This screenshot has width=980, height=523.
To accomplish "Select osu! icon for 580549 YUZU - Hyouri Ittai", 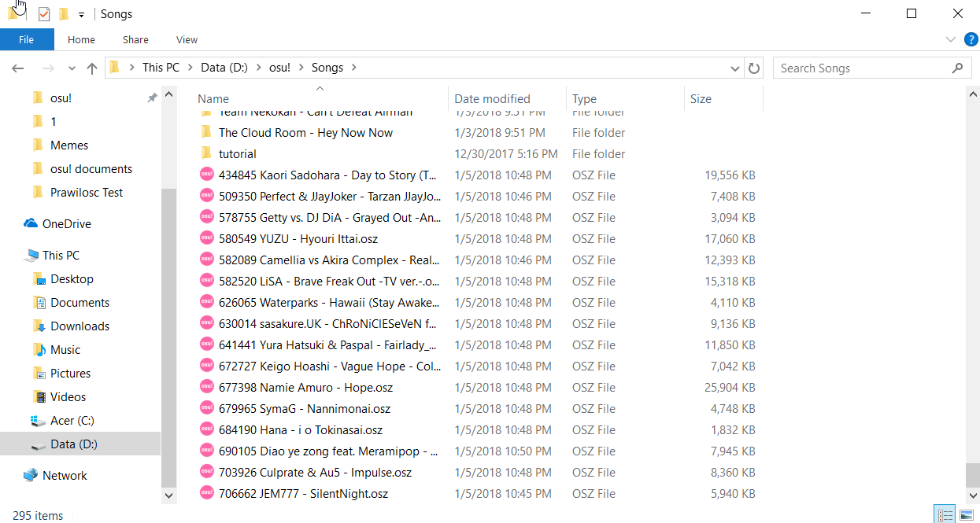I will click(206, 238).
